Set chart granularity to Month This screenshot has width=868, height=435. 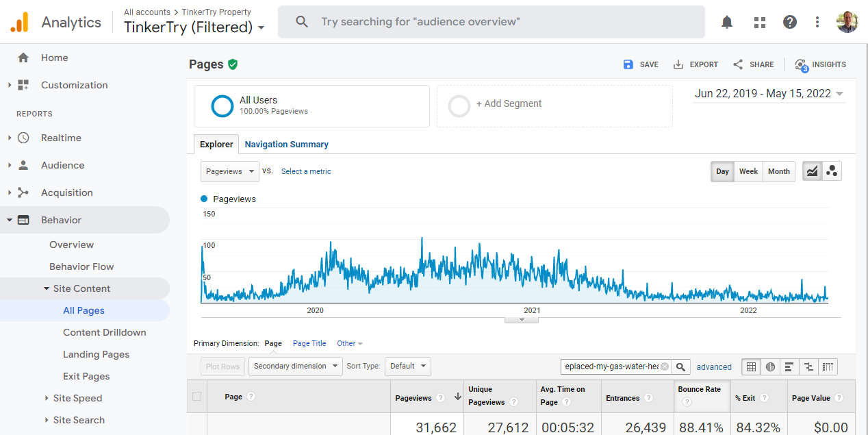click(779, 171)
